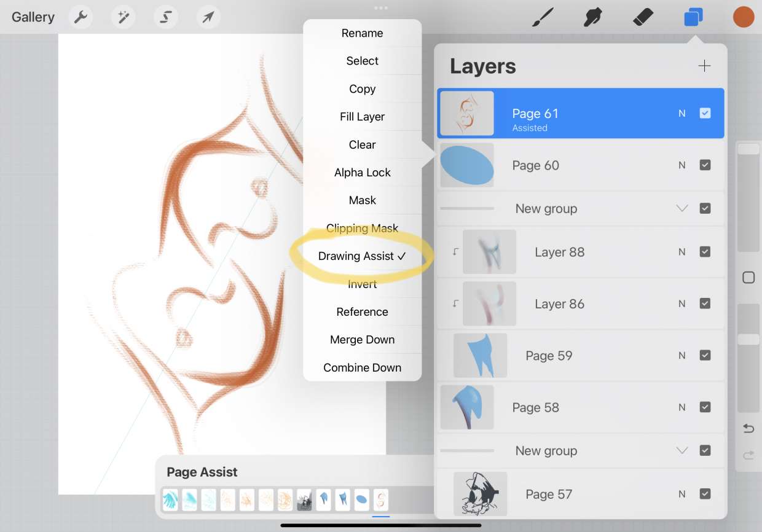Activate the Transform arrow tool

[208, 17]
